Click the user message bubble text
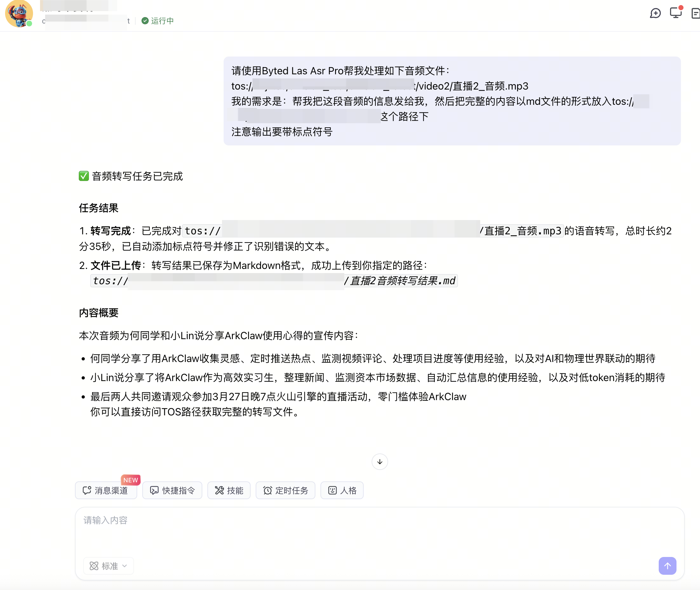The height and width of the screenshot is (590, 700). click(452, 101)
